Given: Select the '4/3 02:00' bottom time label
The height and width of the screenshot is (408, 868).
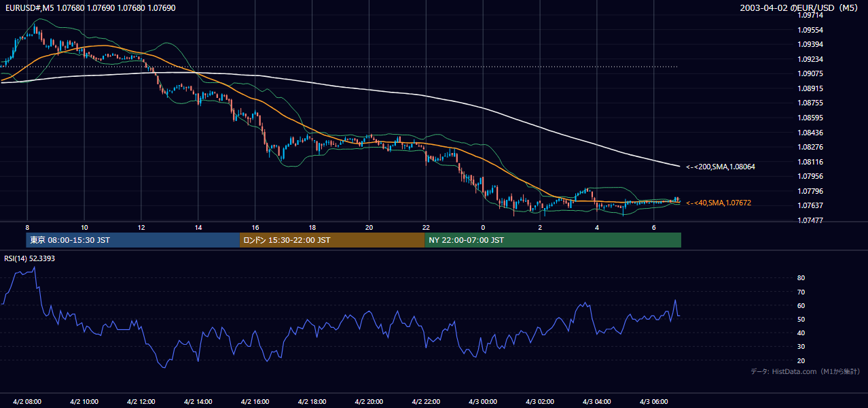Looking at the screenshot, I should [x=541, y=401].
